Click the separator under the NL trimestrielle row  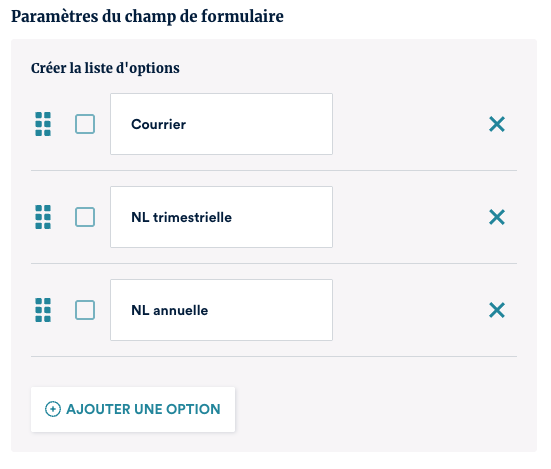pyautogui.click(x=274, y=263)
